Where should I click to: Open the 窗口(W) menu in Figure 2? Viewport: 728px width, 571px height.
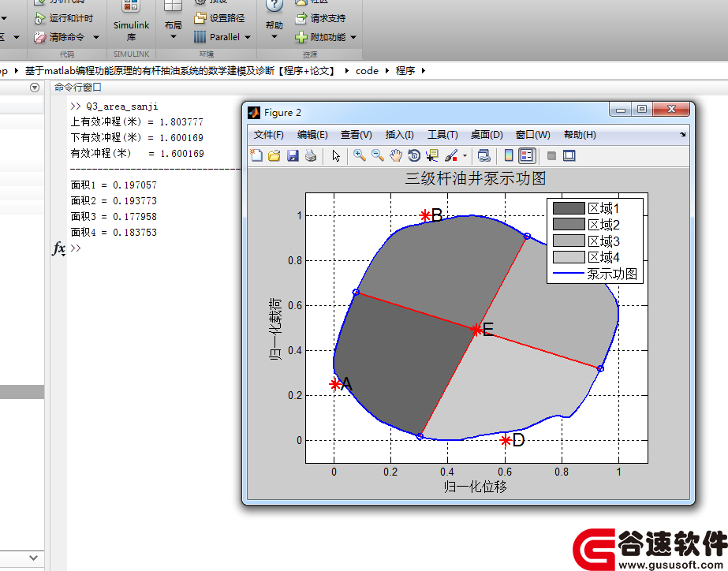point(533,135)
